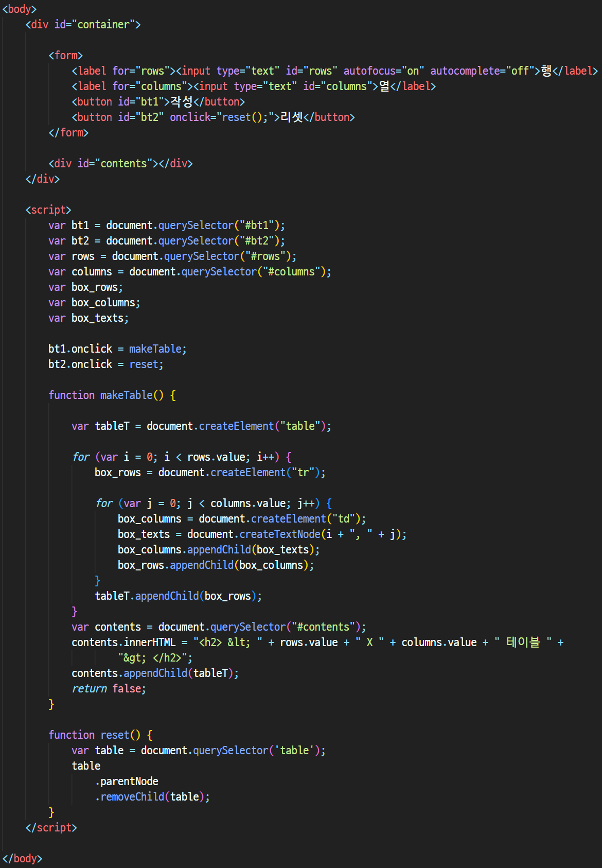Click the autofocus="on" attribute
The image size is (602, 868).
click(x=384, y=71)
